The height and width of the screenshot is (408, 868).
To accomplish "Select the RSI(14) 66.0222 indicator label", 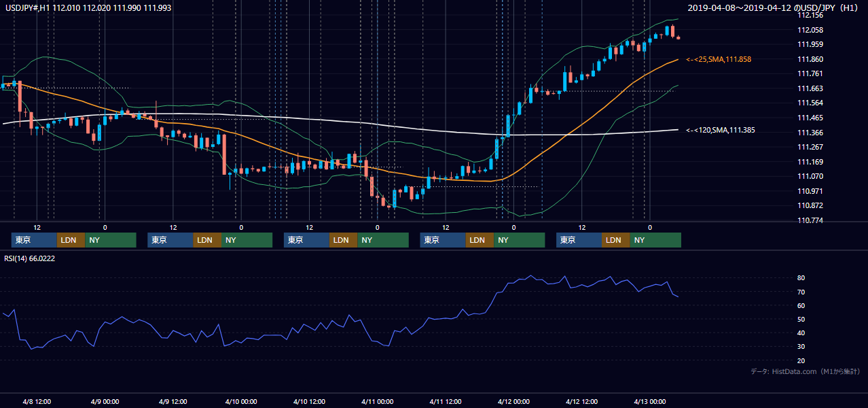I will click(30, 258).
